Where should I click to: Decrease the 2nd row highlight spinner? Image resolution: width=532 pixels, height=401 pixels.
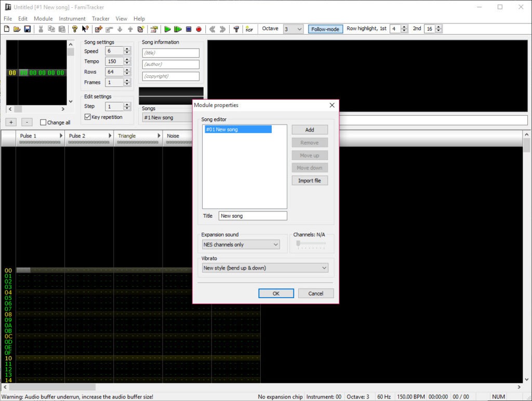pos(438,31)
